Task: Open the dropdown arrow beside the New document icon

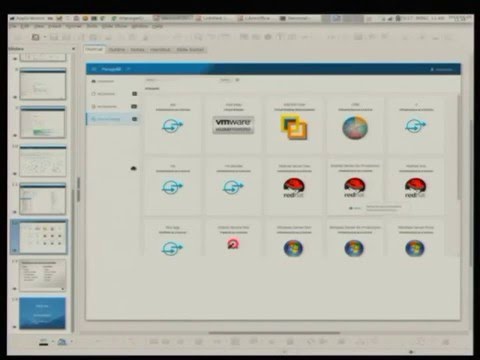Action: [45, 37]
